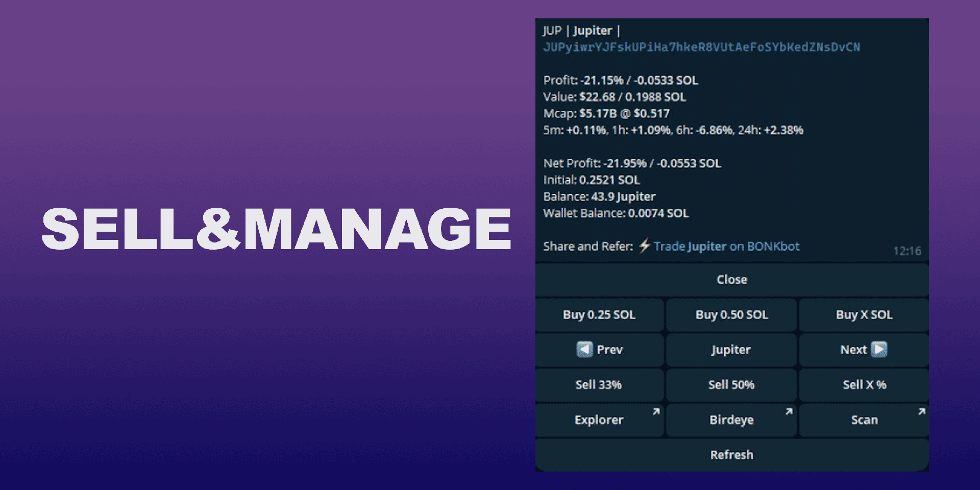Click the JUP token contract address
The image size is (980, 490).
point(701,47)
